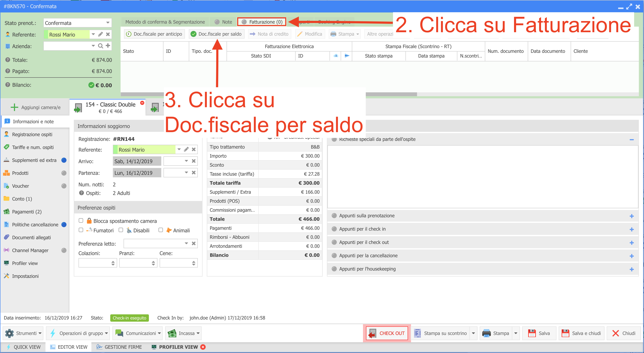
Task: Open the Azienda dropdown arrow
Action: [93, 46]
